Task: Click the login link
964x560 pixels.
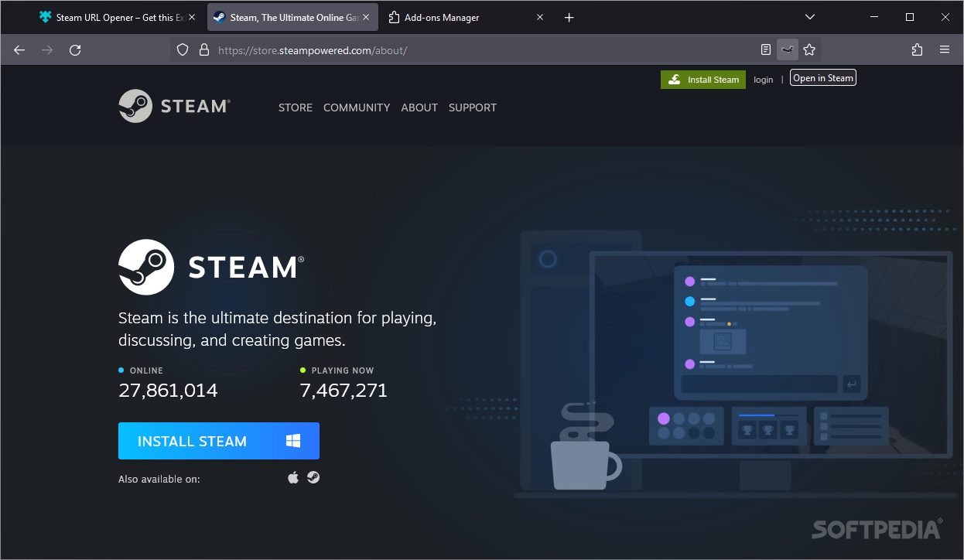Action: [x=764, y=80]
